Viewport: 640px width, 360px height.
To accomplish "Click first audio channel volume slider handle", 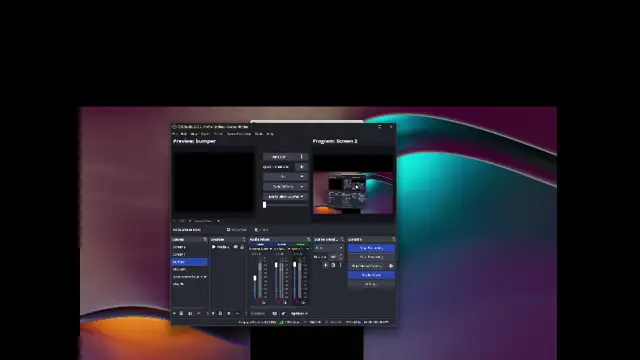I will click(255, 278).
